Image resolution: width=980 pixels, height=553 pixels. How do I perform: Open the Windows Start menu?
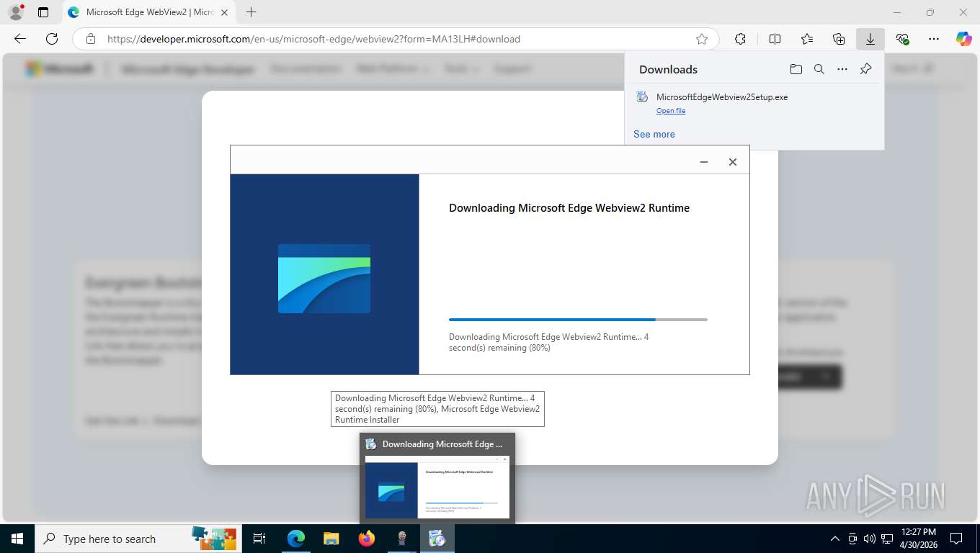pos(17,539)
